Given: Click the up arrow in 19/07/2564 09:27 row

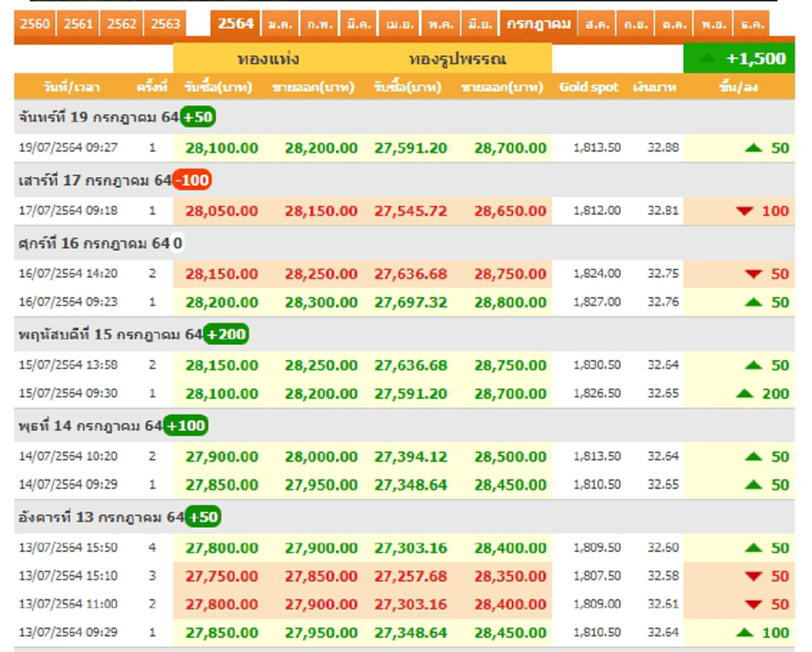Looking at the screenshot, I should pyautogui.click(x=753, y=148).
